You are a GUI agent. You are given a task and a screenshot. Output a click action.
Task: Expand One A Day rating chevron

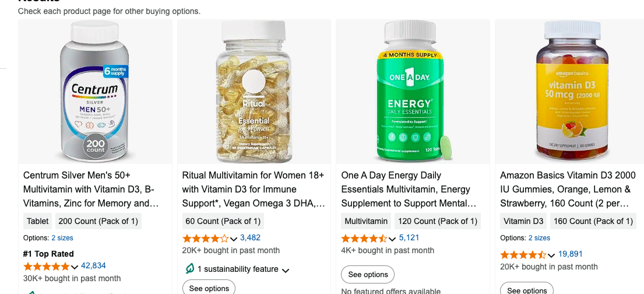coord(393,239)
